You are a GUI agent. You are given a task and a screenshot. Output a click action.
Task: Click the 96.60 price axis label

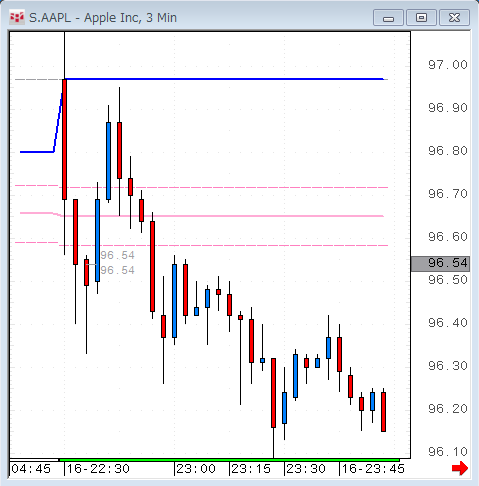pyautogui.click(x=448, y=237)
